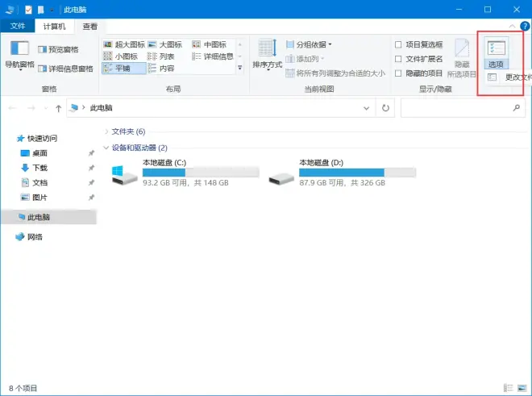Open 排序方式 sort by menu
532x396 pixels.
click(x=268, y=54)
